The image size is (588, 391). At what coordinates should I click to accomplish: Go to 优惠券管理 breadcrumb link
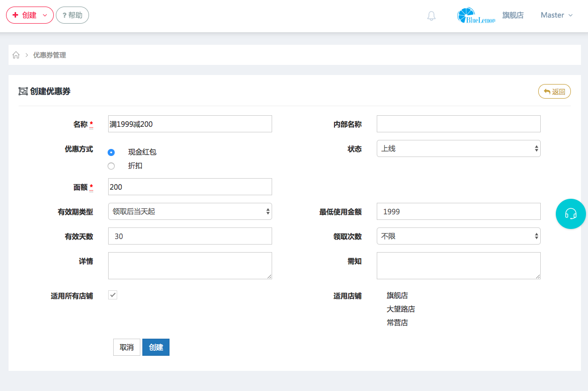tap(49, 55)
